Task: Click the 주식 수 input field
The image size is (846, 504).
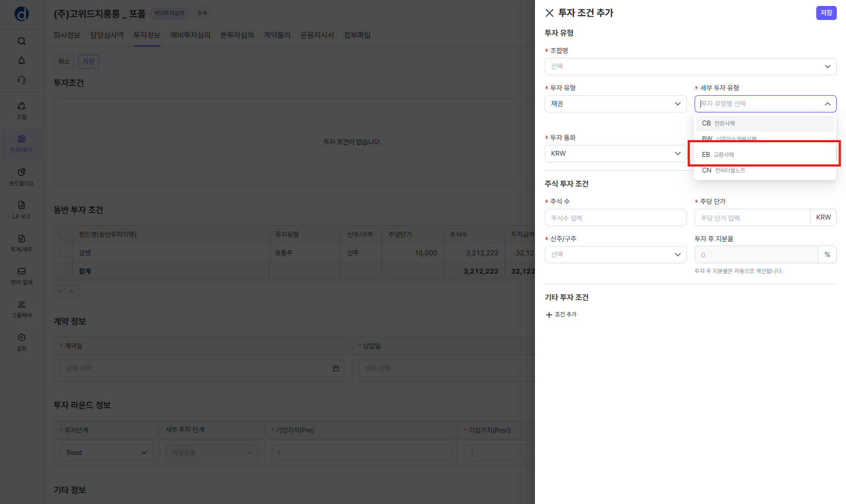Action: [x=615, y=218]
